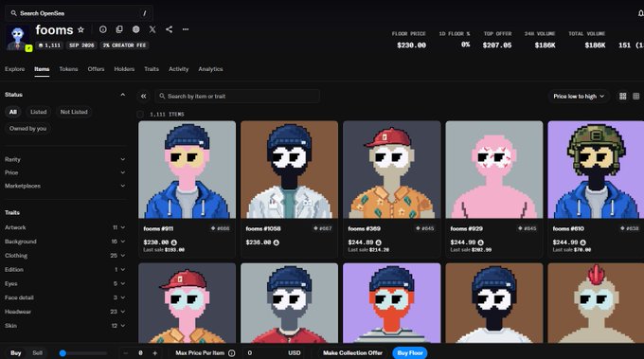Open collection info circle icon

pyautogui.click(x=102, y=29)
